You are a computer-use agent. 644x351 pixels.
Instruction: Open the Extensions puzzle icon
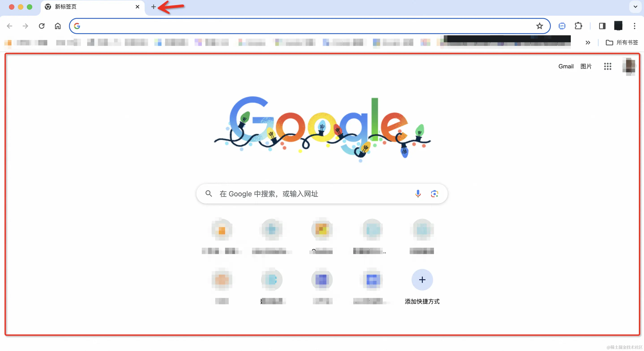[578, 26]
